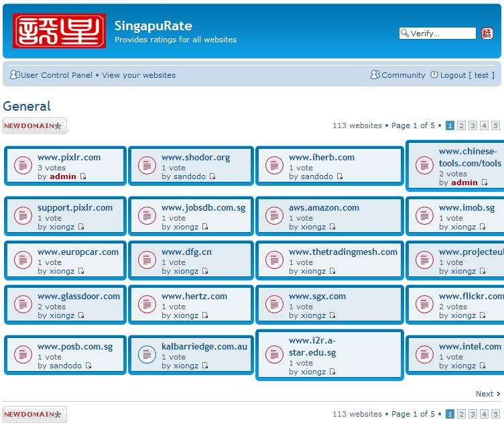The height and width of the screenshot is (424, 504).
Task: Click the SingapuRate red logo
Action: (59, 31)
